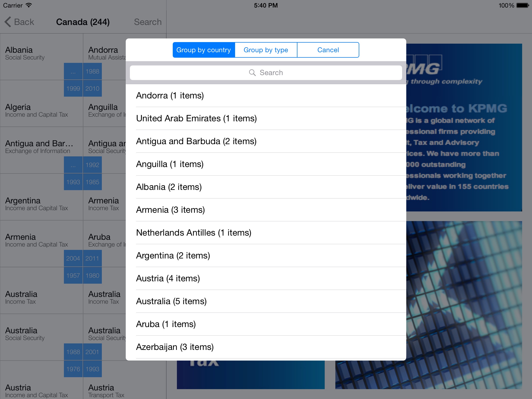The image size is (532, 399).
Task: Tap the Wi-Fi status icon
Action: click(x=29, y=5)
